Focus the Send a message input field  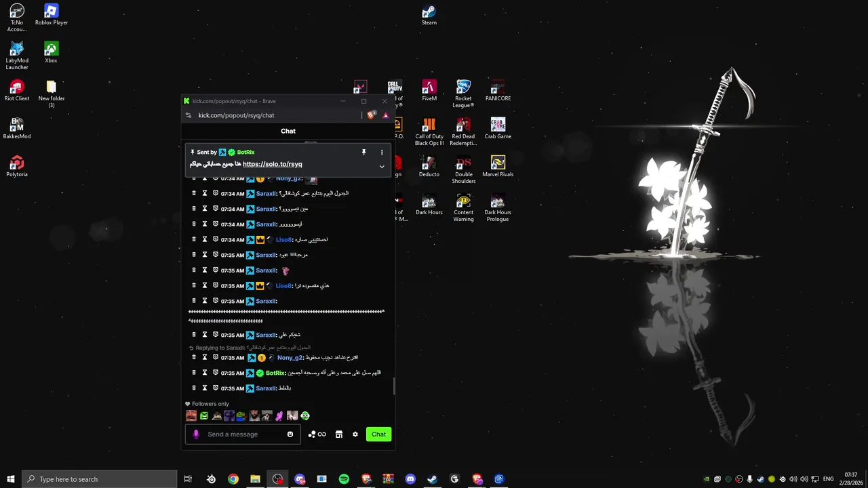(243, 434)
